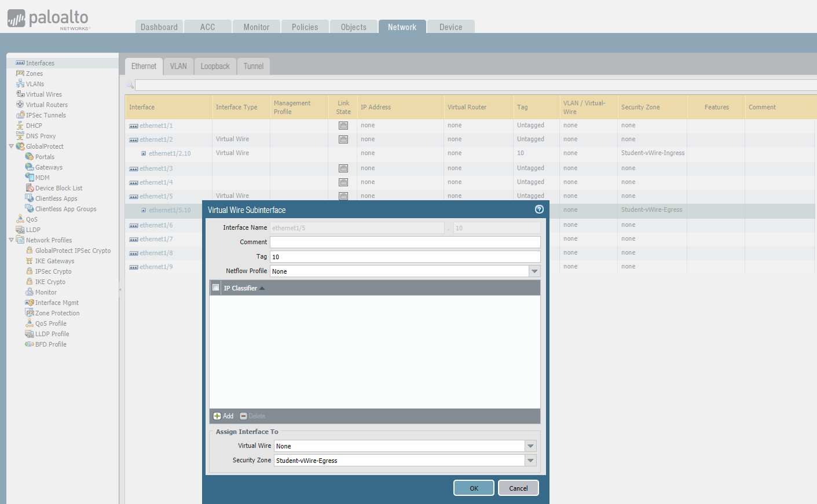Click the search magnifier icon above the table

click(x=130, y=86)
